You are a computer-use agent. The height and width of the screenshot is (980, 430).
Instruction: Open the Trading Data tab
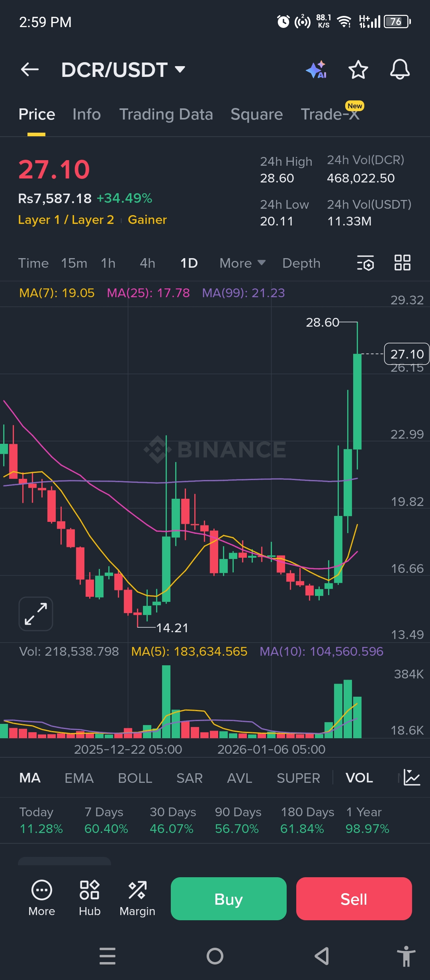click(x=166, y=114)
